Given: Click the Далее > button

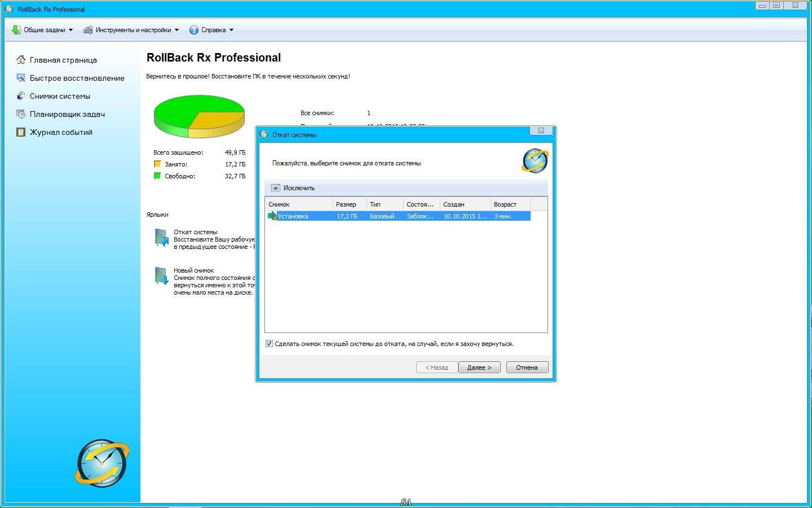Looking at the screenshot, I should click(479, 367).
